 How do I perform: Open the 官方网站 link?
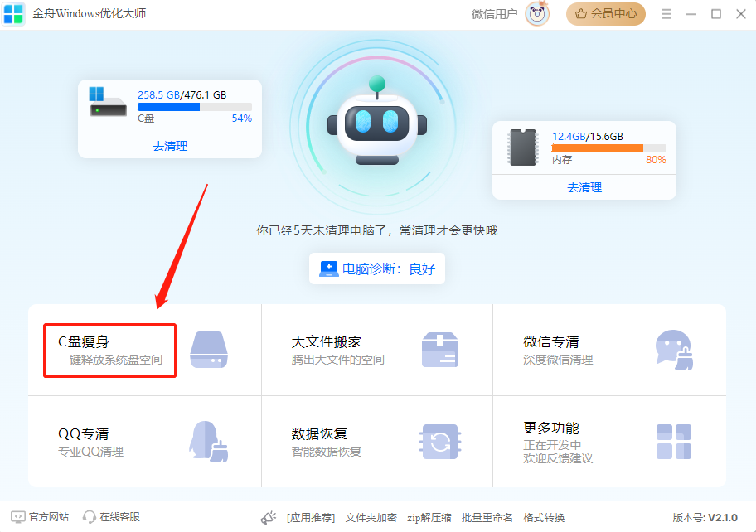[41, 517]
